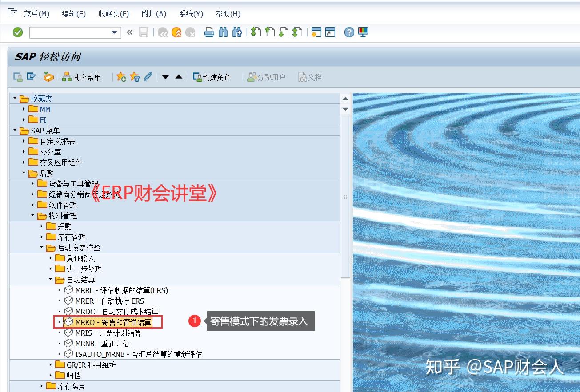Viewport: 580px width, 392px height.
Task: Open the Print icon in the toolbar
Action: pyautogui.click(x=209, y=32)
